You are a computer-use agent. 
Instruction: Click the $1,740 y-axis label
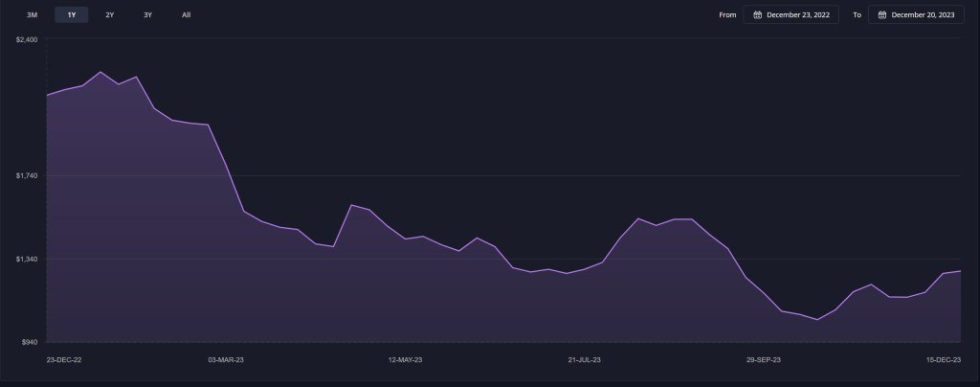[27, 175]
